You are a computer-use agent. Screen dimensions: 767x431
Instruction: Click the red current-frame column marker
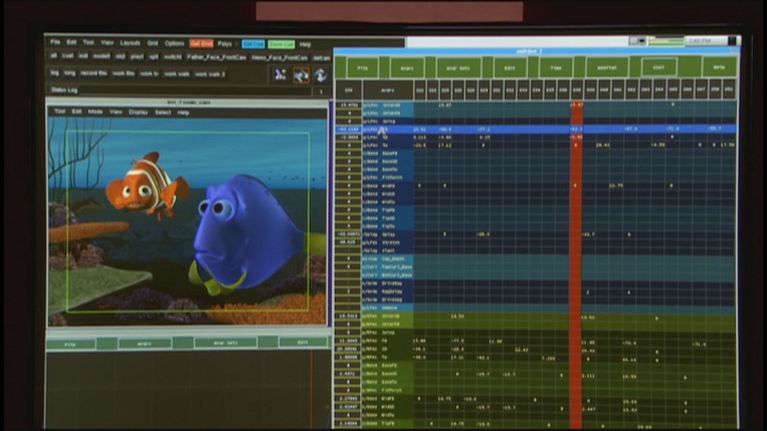point(576,250)
